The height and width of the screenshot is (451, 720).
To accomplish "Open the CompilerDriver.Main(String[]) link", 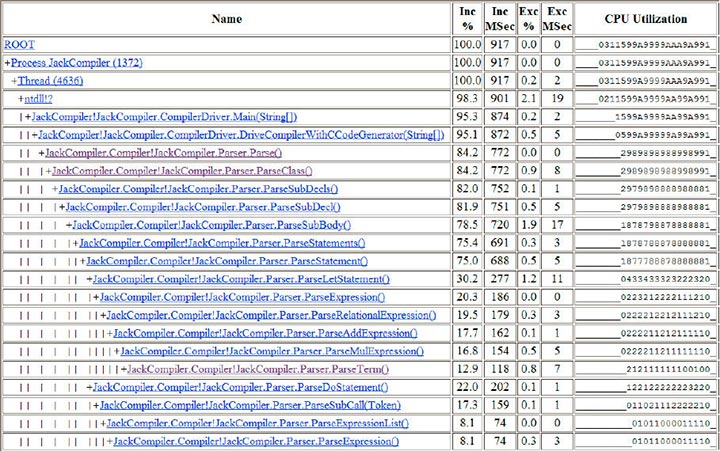I will pos(164,117).
